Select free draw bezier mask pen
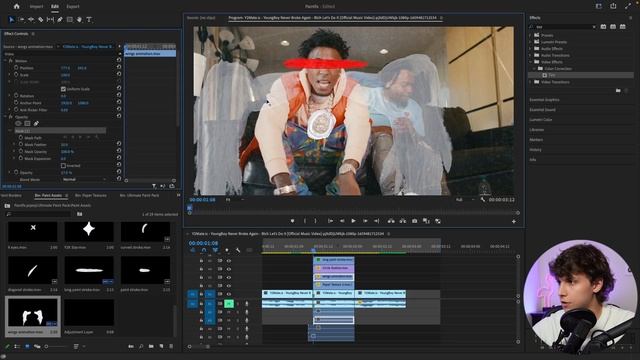The height and width of the screenshot is (360, 640). pyautogui.click(x=36, y=123)
